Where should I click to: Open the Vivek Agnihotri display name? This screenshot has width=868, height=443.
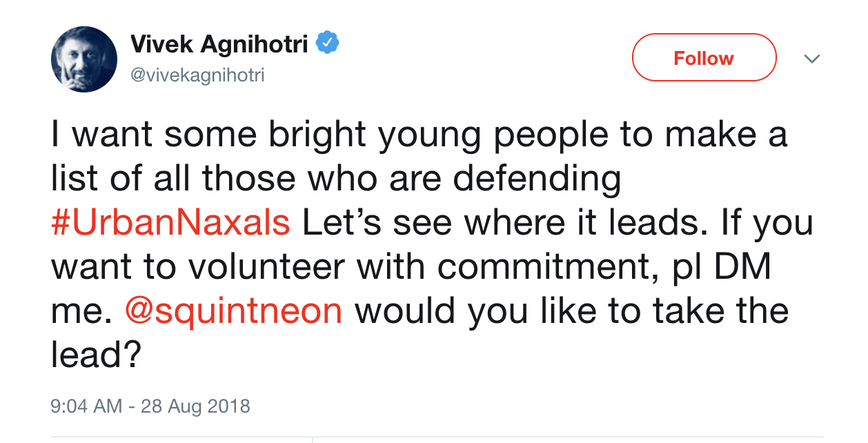point(219,46)
